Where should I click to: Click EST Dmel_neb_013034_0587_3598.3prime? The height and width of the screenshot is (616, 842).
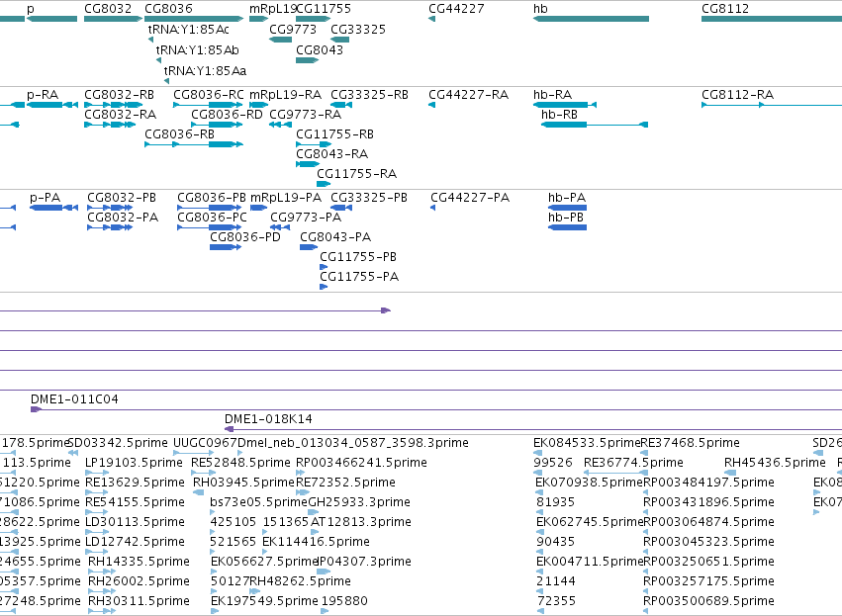(x=353, y=443)
